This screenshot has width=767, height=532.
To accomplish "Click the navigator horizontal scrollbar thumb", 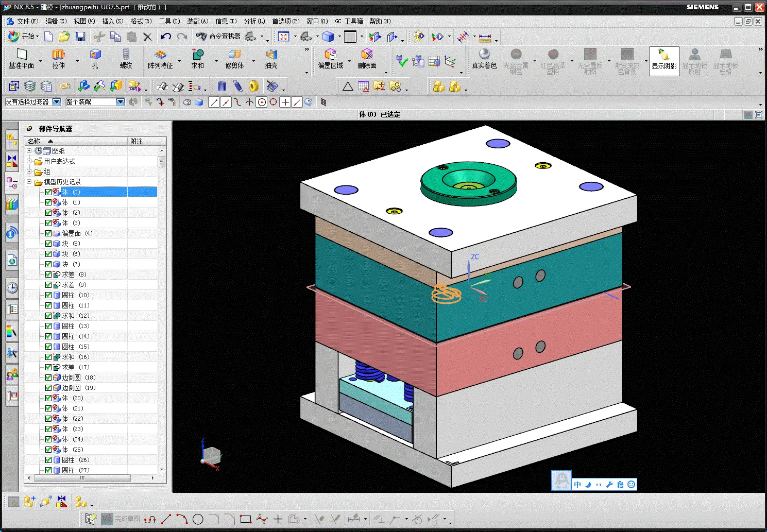I will (x=82, y=478).
